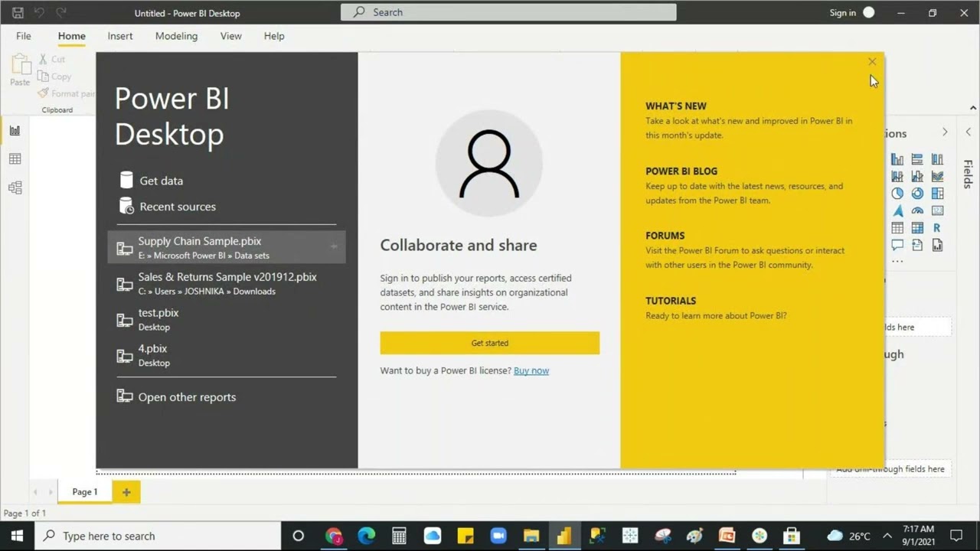
Task: Expand the Fields pane chevron
Action: [x=969, y=132]
